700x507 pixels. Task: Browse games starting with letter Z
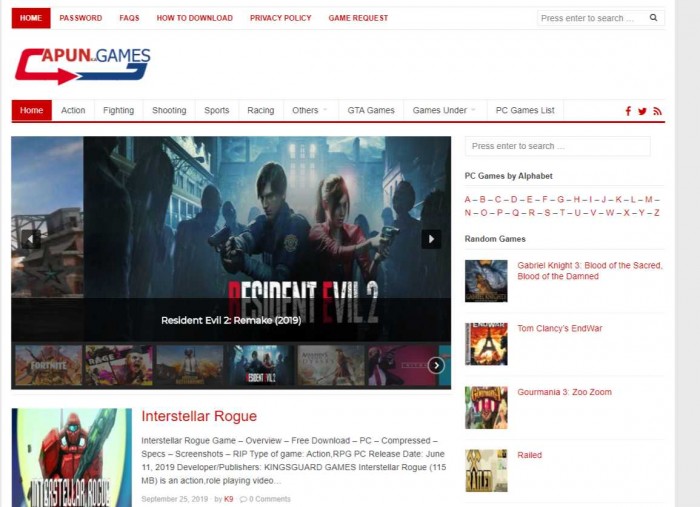point(657,213)
